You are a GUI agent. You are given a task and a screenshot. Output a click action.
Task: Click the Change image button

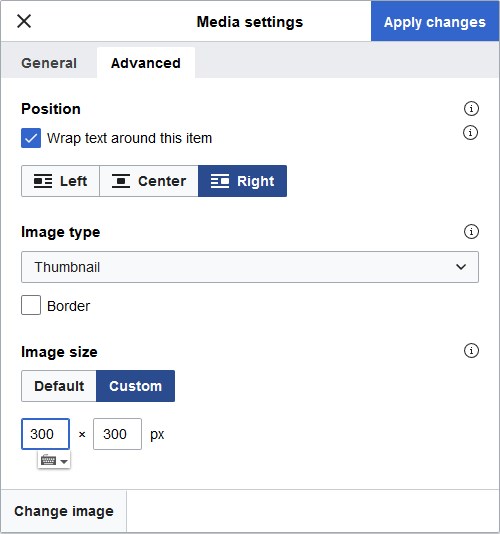64,511
